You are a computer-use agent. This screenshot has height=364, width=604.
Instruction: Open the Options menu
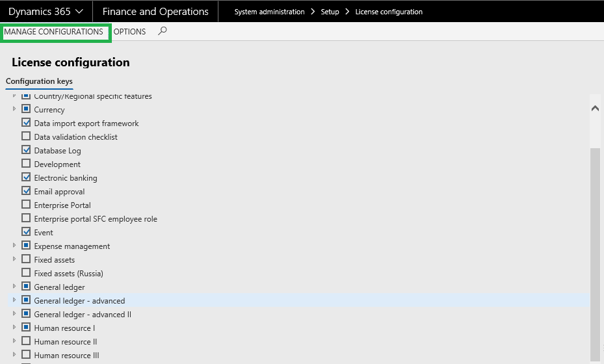pyautogui.click(x=130, y=31)
